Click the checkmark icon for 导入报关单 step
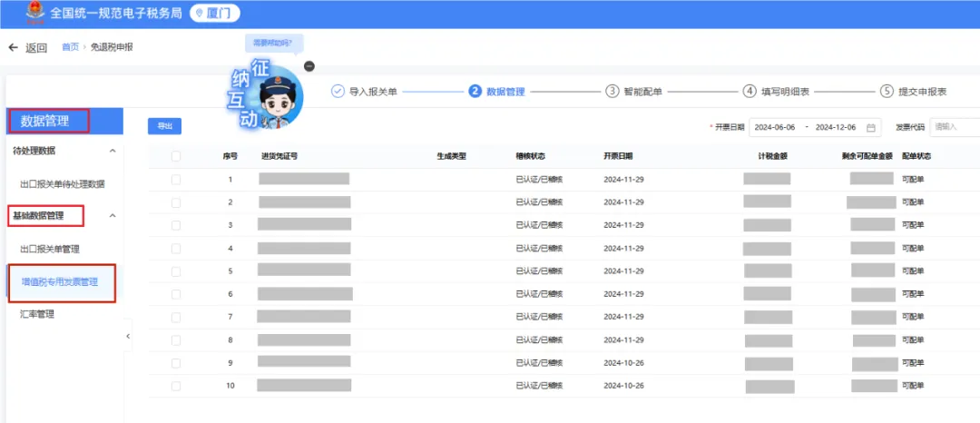This screenshot has width=980, height=423. [338, 91]
